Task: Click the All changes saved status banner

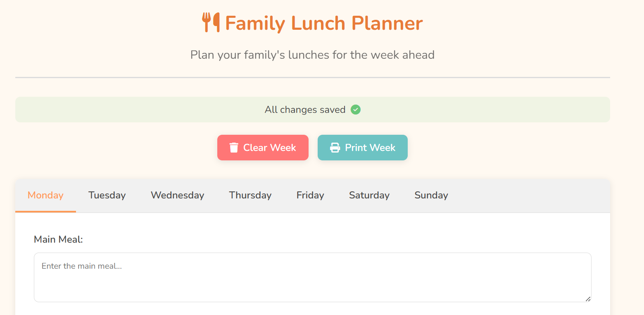Action: coord(313,110)
